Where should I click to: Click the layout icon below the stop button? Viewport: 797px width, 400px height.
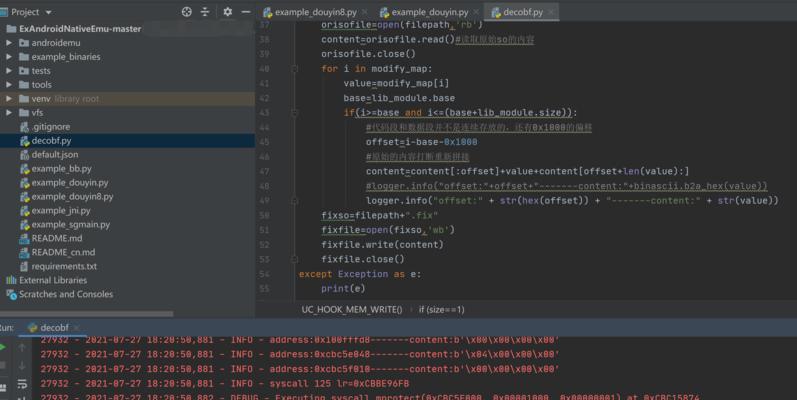[3, 388]
